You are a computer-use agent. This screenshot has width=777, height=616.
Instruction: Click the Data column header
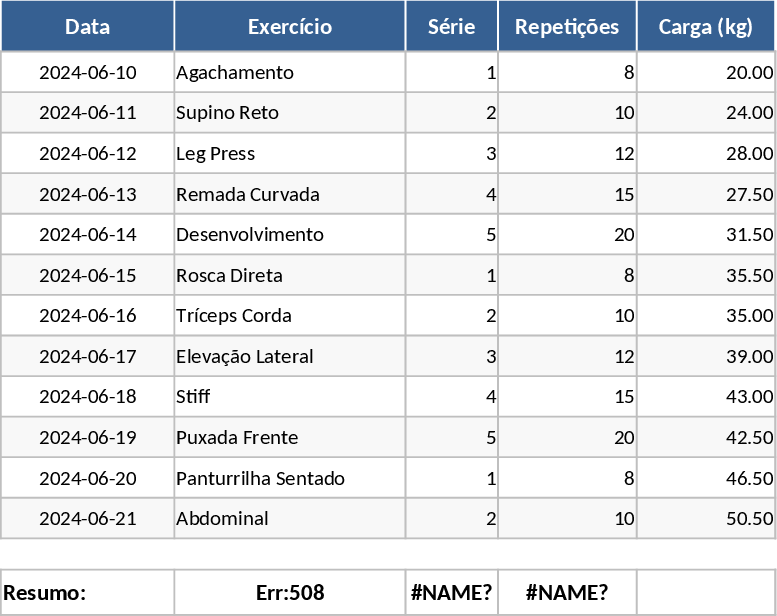point(88,27)
